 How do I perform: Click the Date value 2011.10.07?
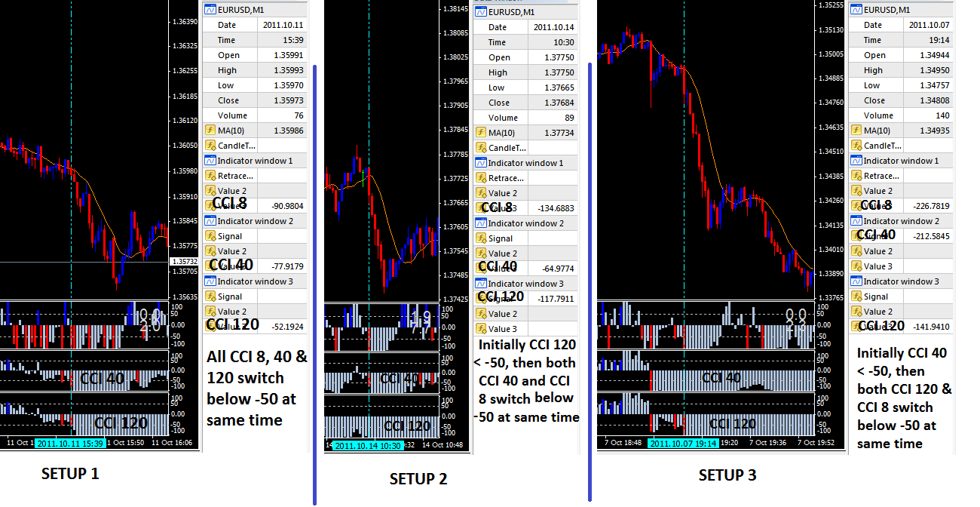pos(928,25)
